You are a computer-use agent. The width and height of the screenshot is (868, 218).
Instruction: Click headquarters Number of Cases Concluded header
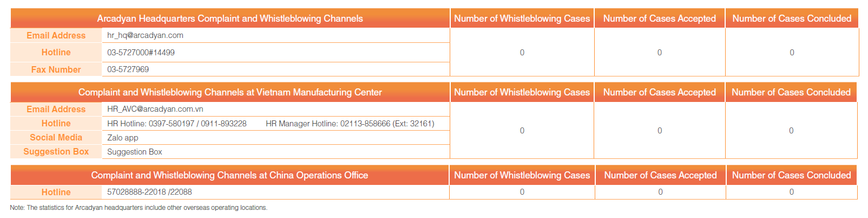tap(792, 18)
